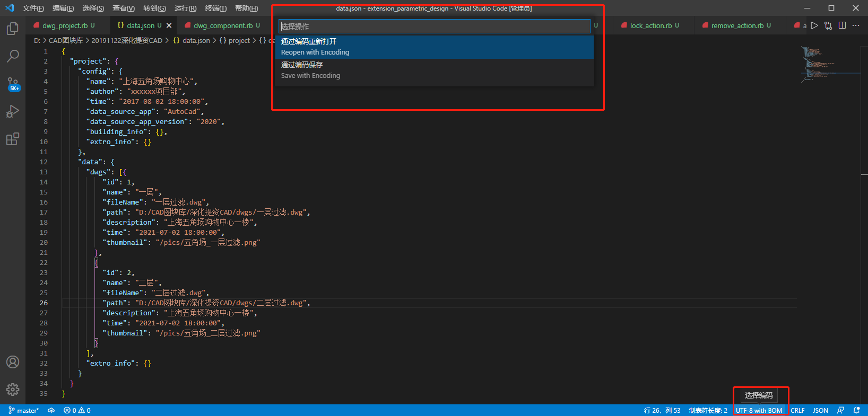The width and height of the screenshot is (868, 416).
Task: Change CRLF end-of-line sequence
Action: [797, 410]
